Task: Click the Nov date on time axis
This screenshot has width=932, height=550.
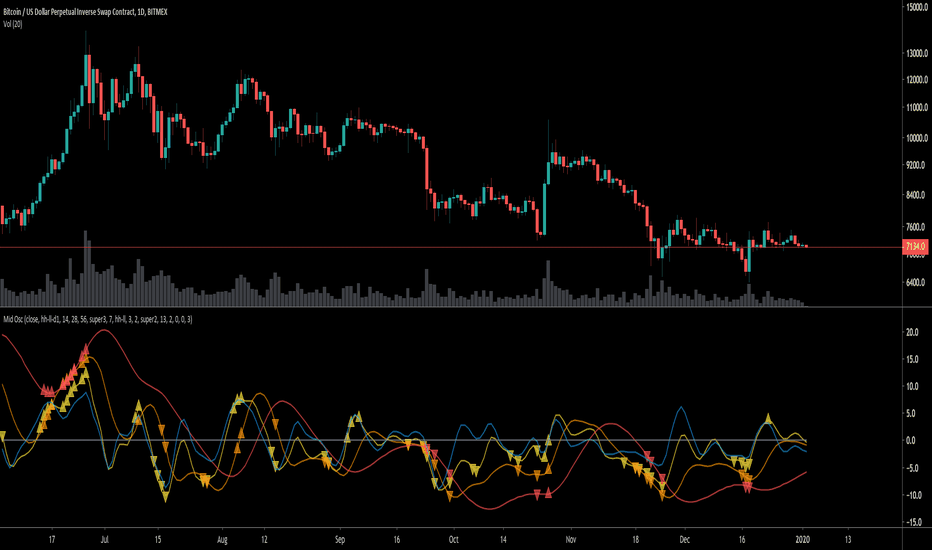Action: click(x=571, y=540)
